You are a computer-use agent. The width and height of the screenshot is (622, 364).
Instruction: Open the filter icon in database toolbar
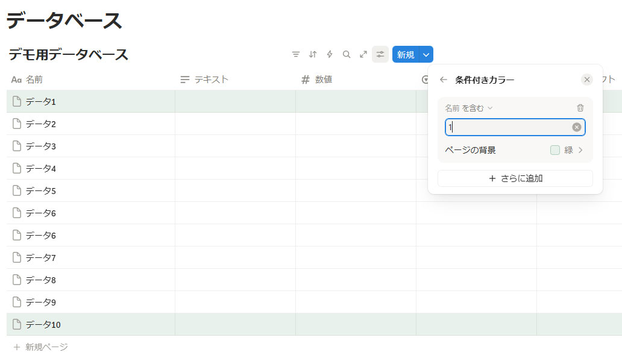[296, 54]
